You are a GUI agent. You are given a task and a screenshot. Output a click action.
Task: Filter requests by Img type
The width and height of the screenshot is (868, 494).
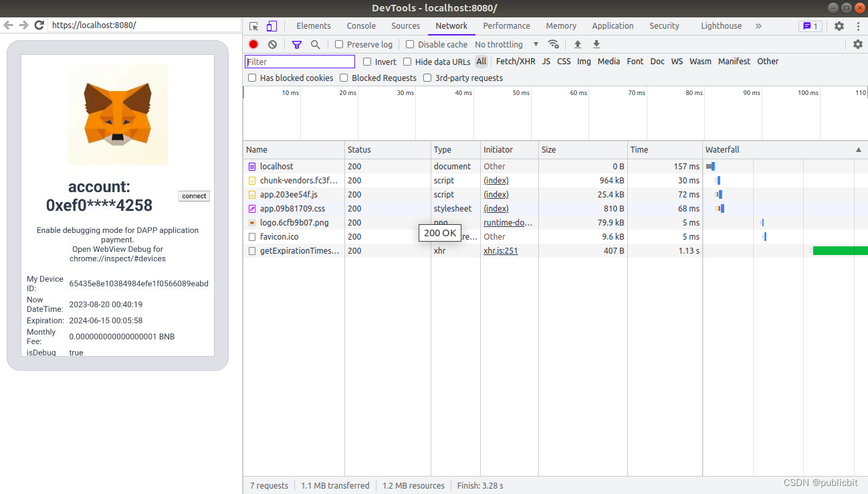click(x=584, y=62)
